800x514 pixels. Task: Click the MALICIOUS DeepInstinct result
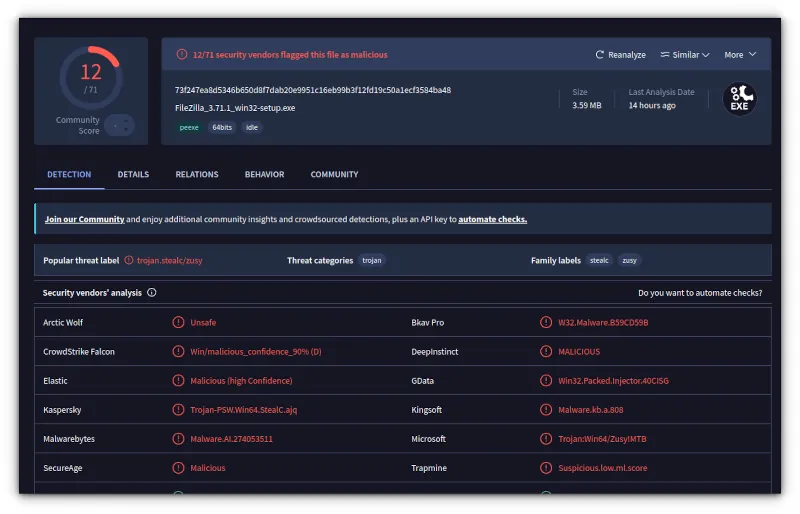(579, 352)
